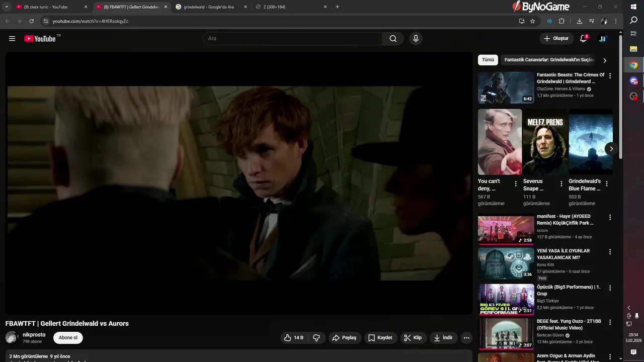Click the video player frame

point(239,184)
